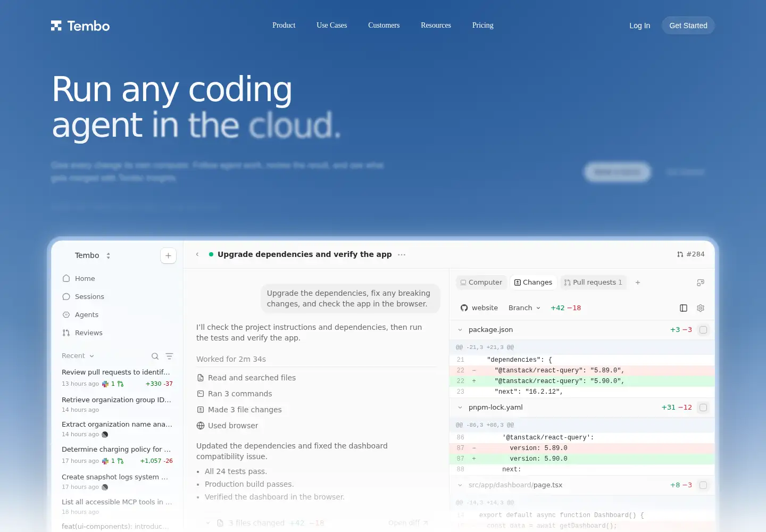
Task: Click the terminal icon beside Ran 3 commands
Action: point(201,394)
